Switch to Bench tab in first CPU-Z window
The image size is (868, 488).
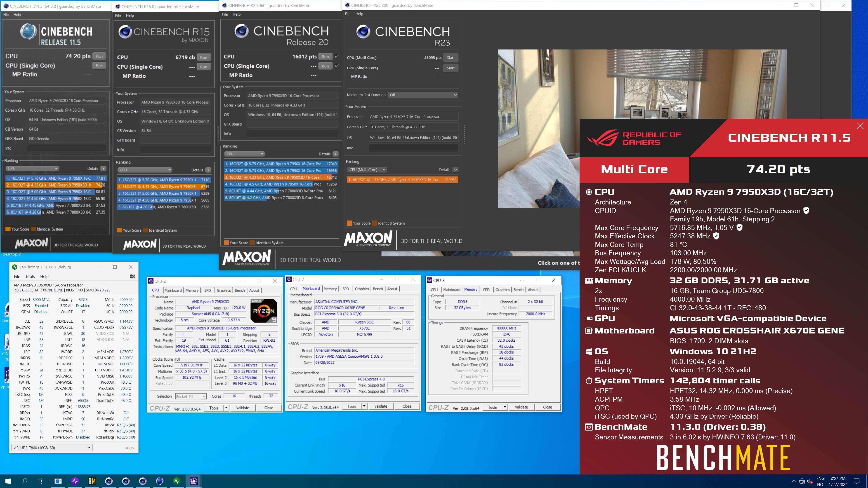[x=240, y=290]
